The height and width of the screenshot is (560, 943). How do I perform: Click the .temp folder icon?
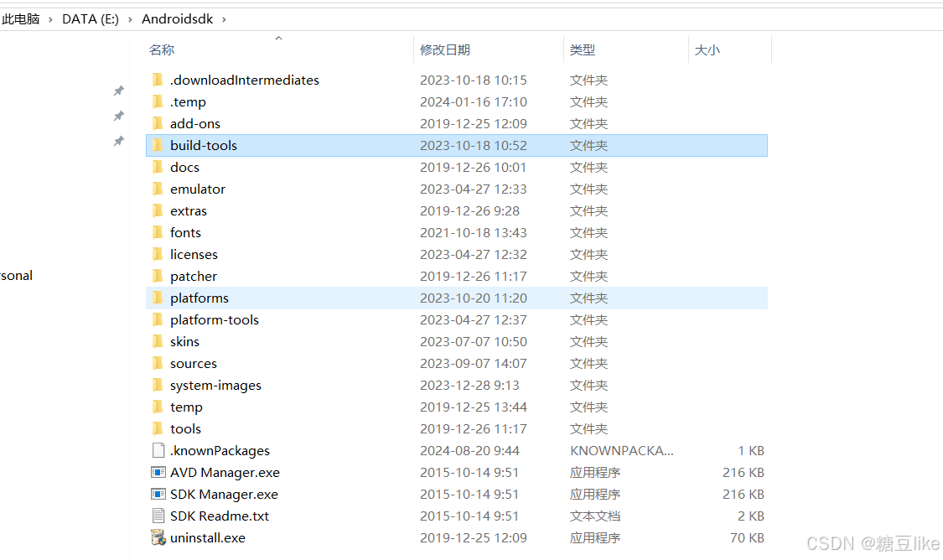pos(158,101)
